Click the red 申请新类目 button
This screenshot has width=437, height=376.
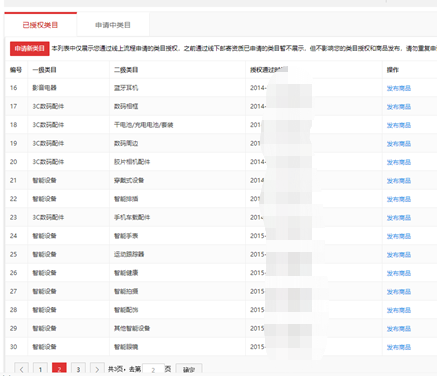30,49
